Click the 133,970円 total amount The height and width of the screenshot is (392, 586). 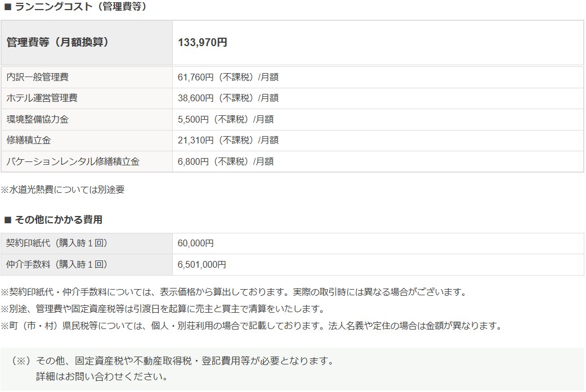click(x=203, y=43)
